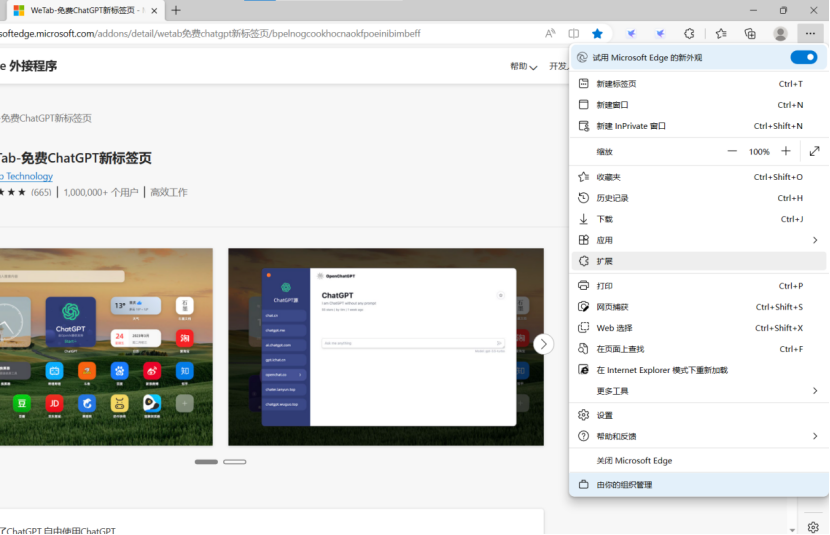This screenshot has height=535, width=830.
Task: Click the 高效工作 category text
Action: 169,192
